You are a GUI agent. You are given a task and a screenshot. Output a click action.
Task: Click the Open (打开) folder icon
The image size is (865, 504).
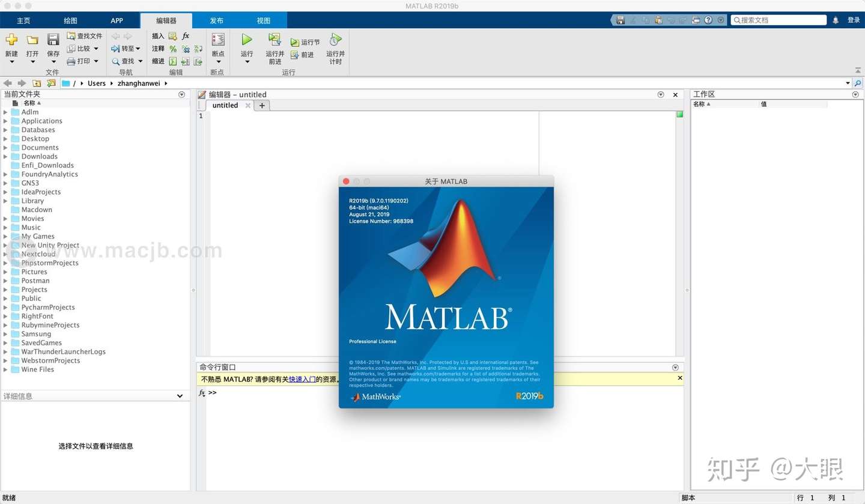coord(32,40)
